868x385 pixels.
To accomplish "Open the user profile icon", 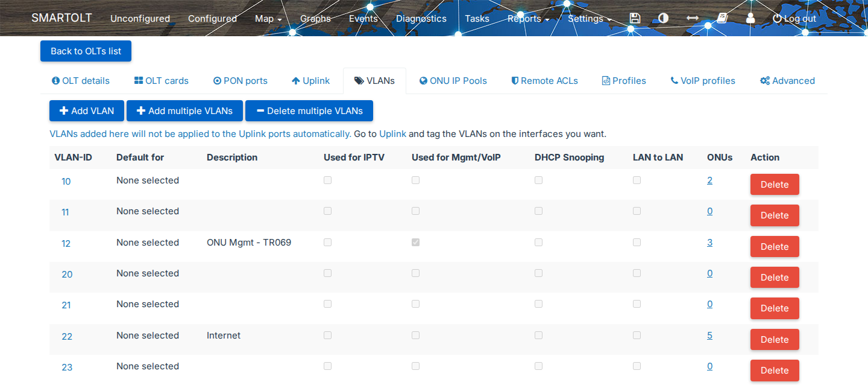I will pos(750,18).
